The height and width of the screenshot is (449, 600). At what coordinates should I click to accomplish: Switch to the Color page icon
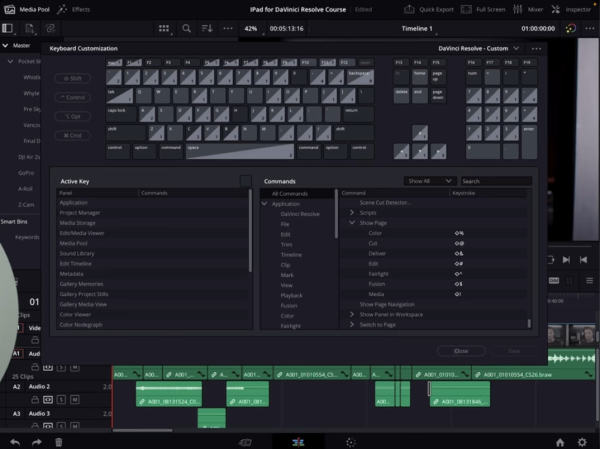[x=351, y=442]
